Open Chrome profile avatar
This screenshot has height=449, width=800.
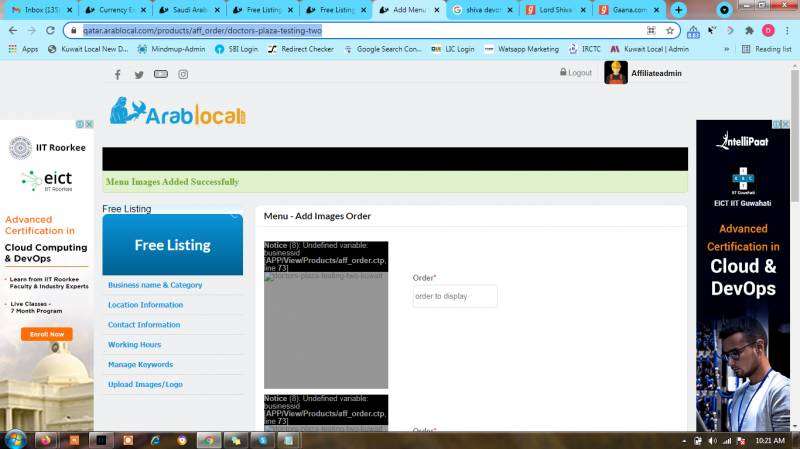768,31
